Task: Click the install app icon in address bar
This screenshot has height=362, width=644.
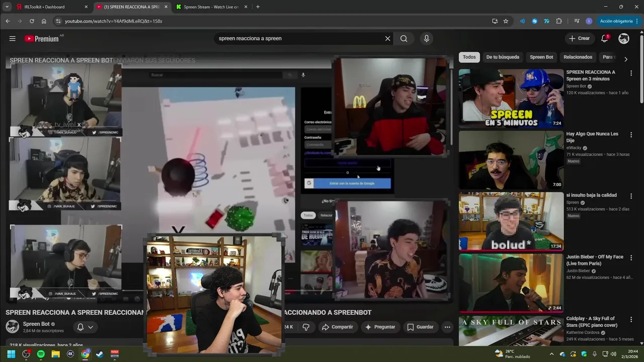Action: 495,21
